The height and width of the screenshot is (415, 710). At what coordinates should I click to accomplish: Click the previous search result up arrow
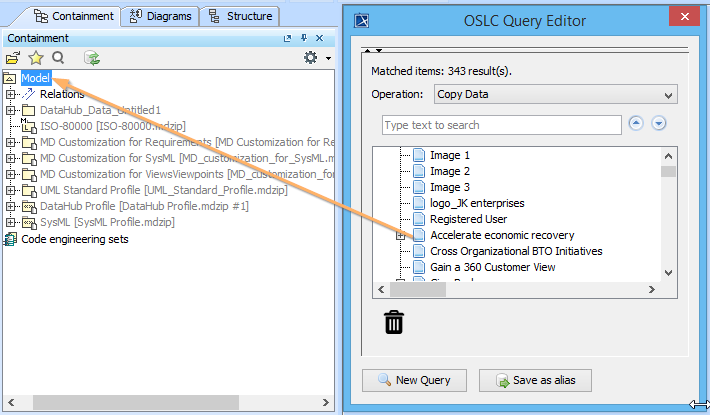(x=636, y=125)
